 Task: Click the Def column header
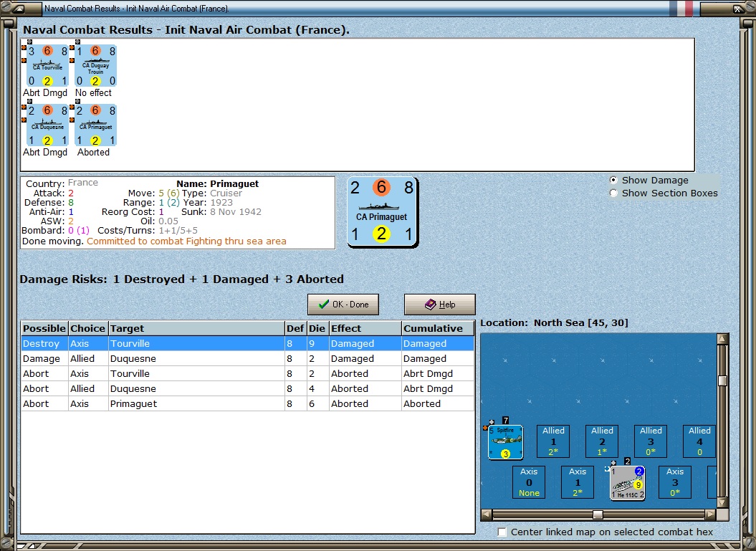click(x=295, y=328)
